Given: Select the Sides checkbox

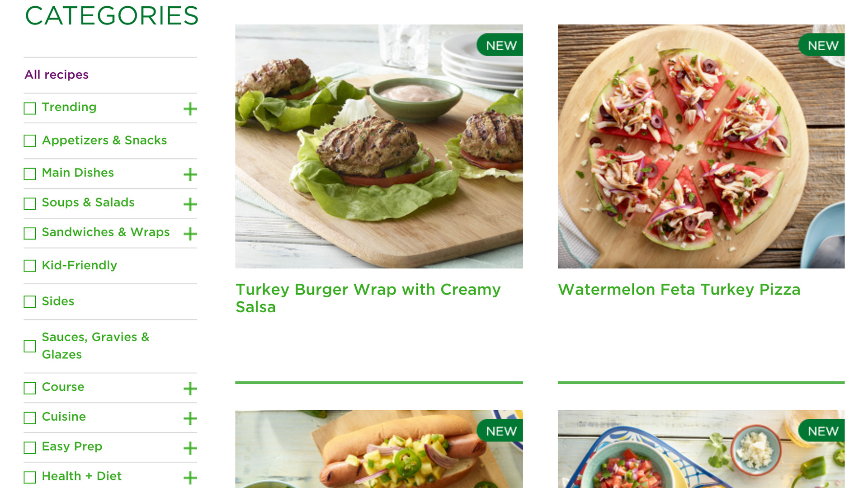Looking at the screenshot, I should [x=30, y=302].
